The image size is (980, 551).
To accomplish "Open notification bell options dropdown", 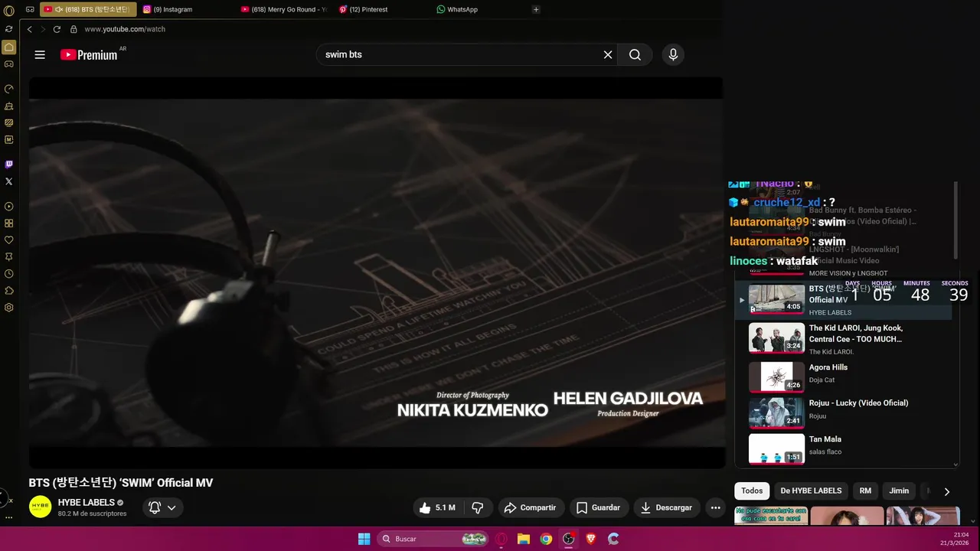I will (x=162, y=507).
